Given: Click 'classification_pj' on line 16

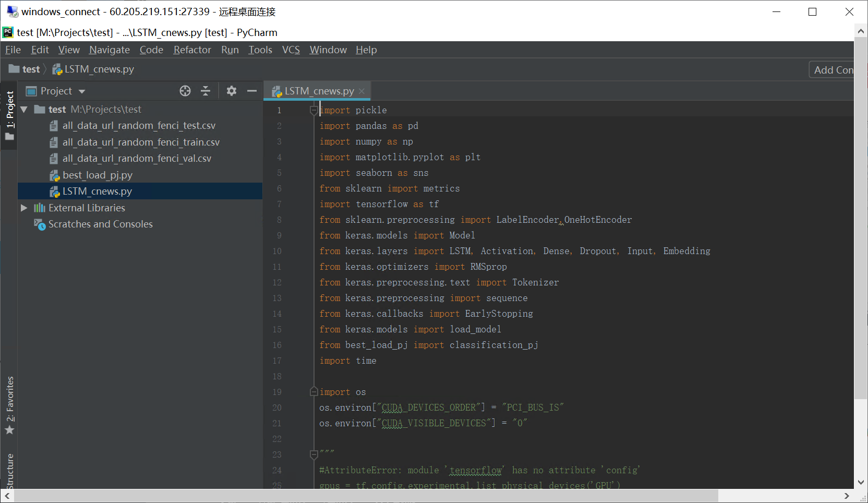Looking at the screenshot, I should click(494, 345).
